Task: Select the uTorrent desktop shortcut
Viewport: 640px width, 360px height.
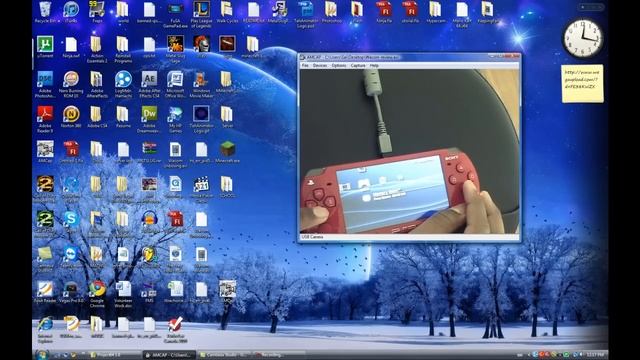Action: (x=45, y=47)
